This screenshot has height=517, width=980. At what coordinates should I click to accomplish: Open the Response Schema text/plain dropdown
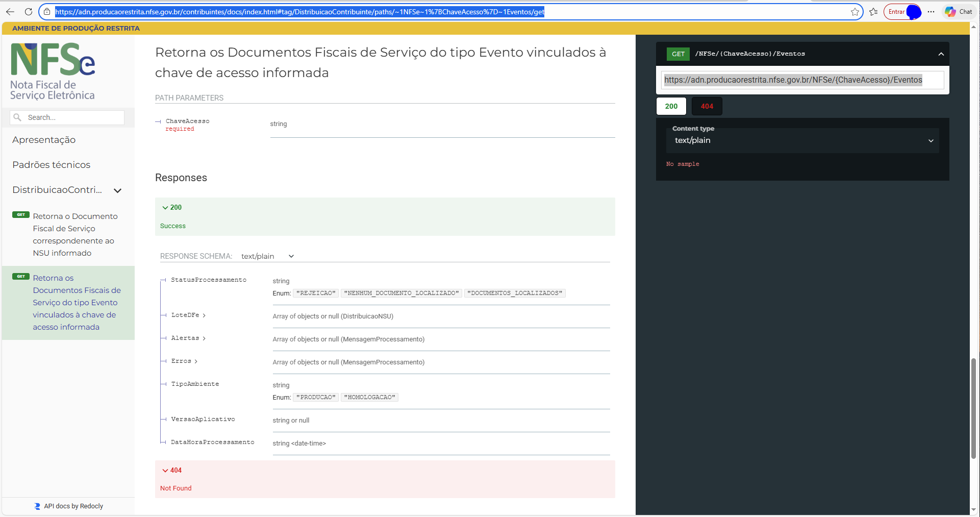tap(267, 256)
